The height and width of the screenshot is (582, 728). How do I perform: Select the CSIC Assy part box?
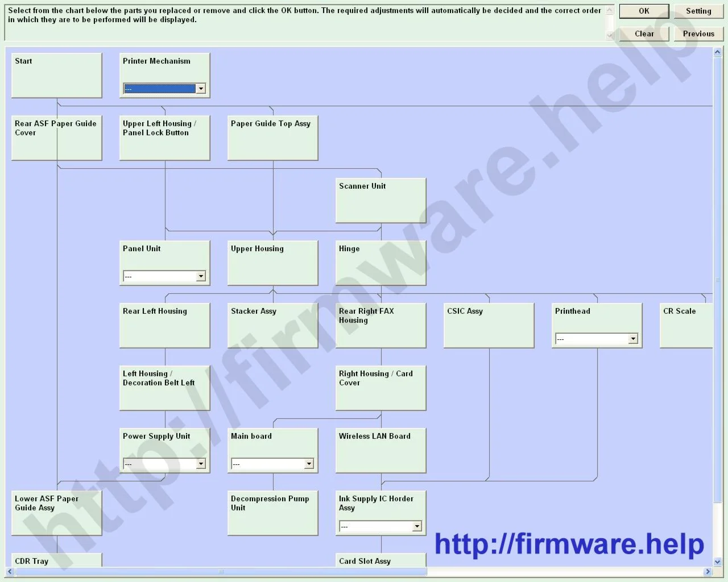coord(489,326)
